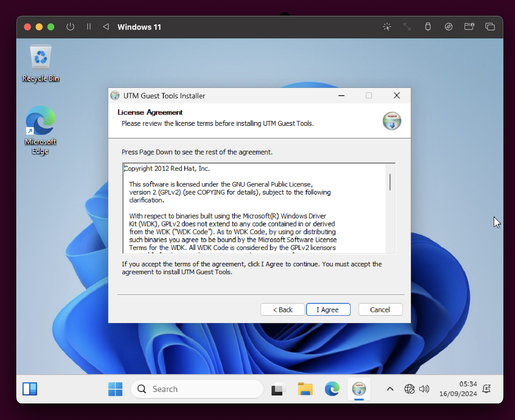The width and height of the screenshot is (515, 420).
Task: Click the windows overlay icon in UTM toolbar
Action: pos(490,27)
